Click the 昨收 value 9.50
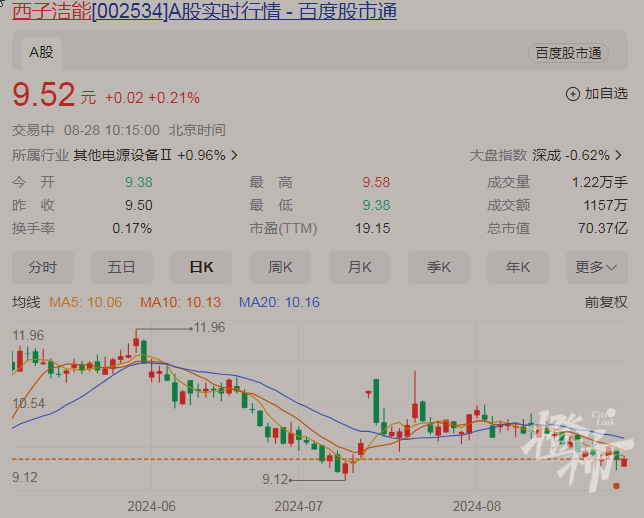644x518 pixels. 139,205
